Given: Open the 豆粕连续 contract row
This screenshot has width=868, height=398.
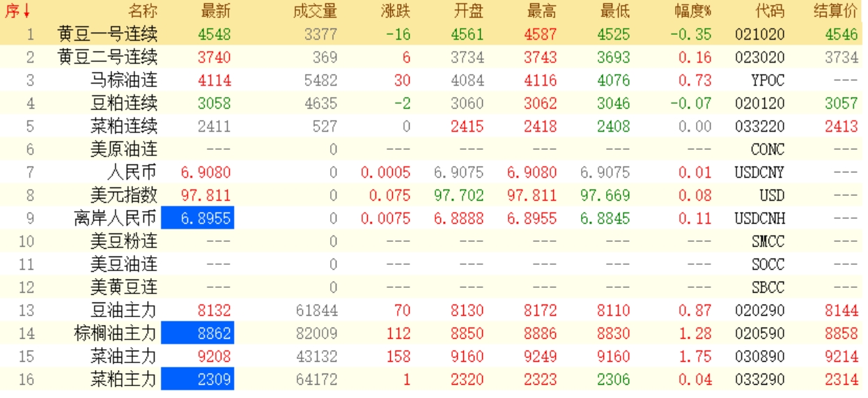Looking at the screenshot, I should 123,103.
